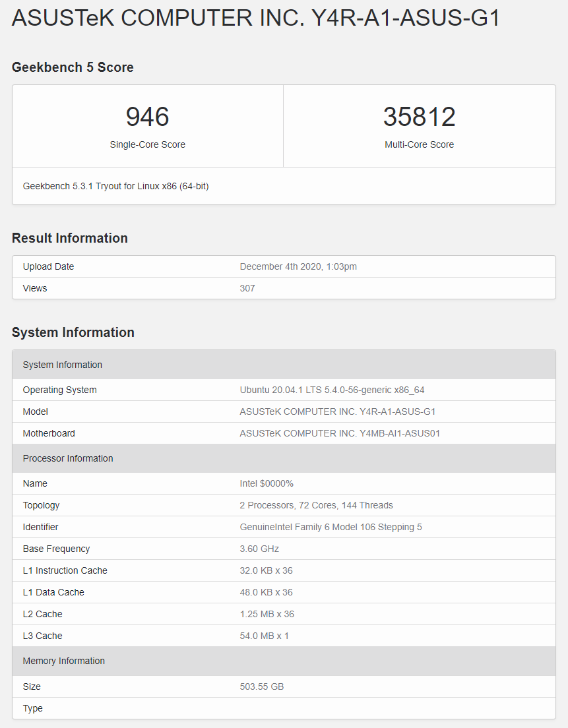Click the single-core score value 946
Viewport: 568px width, 728px height.
[148, 117]
